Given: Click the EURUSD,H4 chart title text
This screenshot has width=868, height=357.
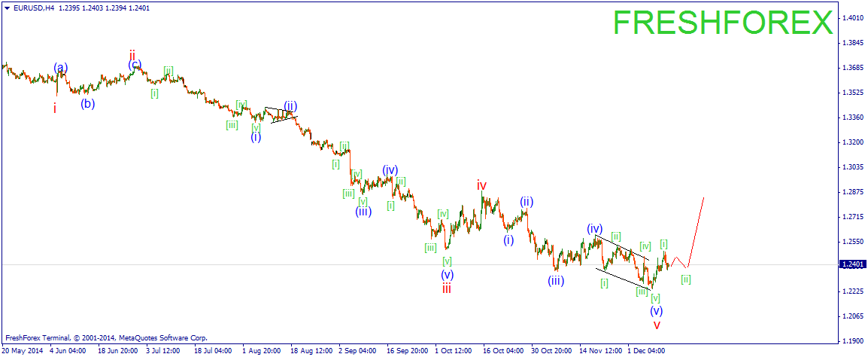Looking at the screenshot, I should (x=34, y=8).
